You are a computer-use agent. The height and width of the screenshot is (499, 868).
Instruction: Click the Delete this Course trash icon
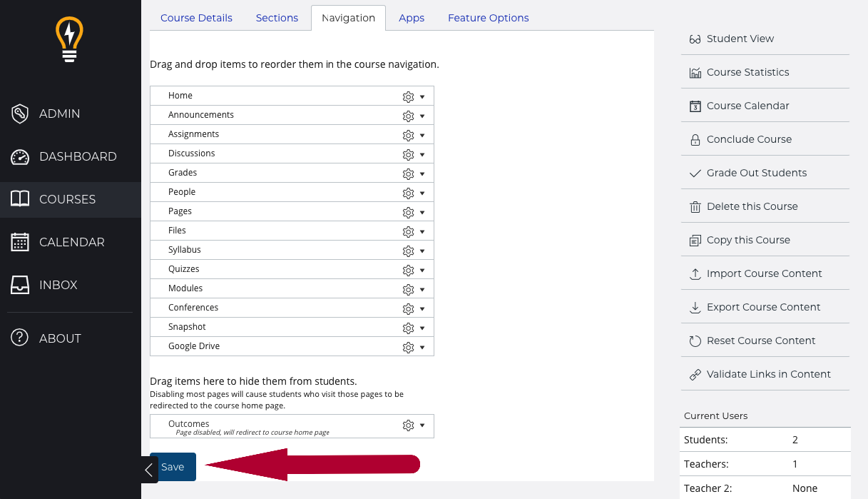click(x=695, y=207)
